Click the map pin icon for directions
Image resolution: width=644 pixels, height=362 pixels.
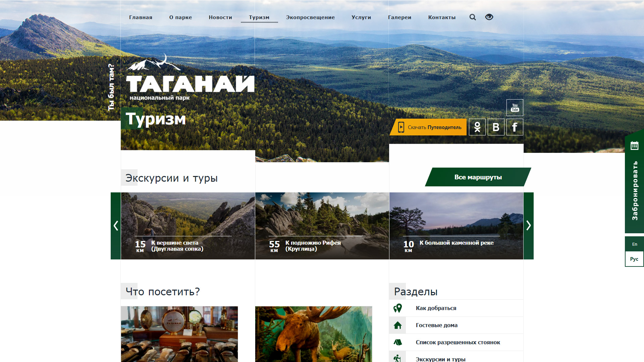[397, 308]
